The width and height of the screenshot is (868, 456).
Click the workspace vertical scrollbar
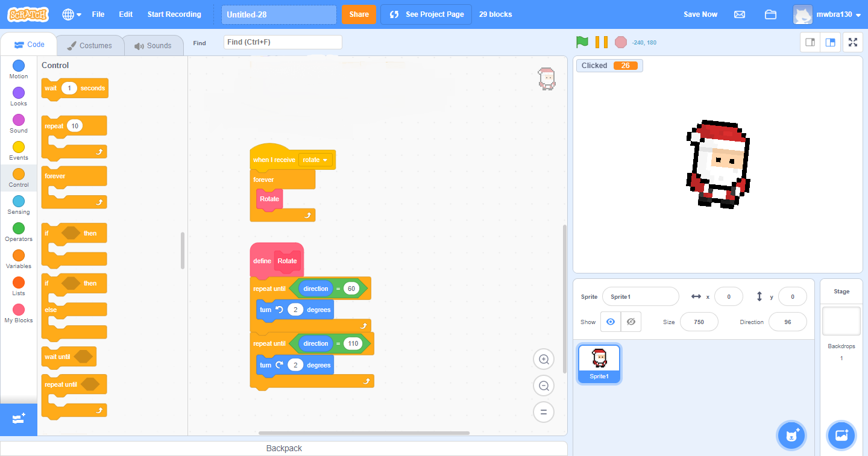(x=565, y=299)
